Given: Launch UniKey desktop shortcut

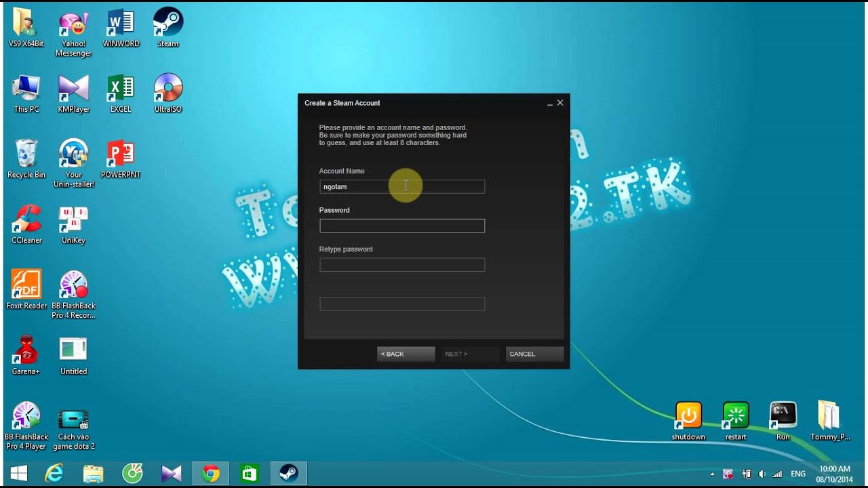Looking at the screenshot, I should tap(73, 225).
